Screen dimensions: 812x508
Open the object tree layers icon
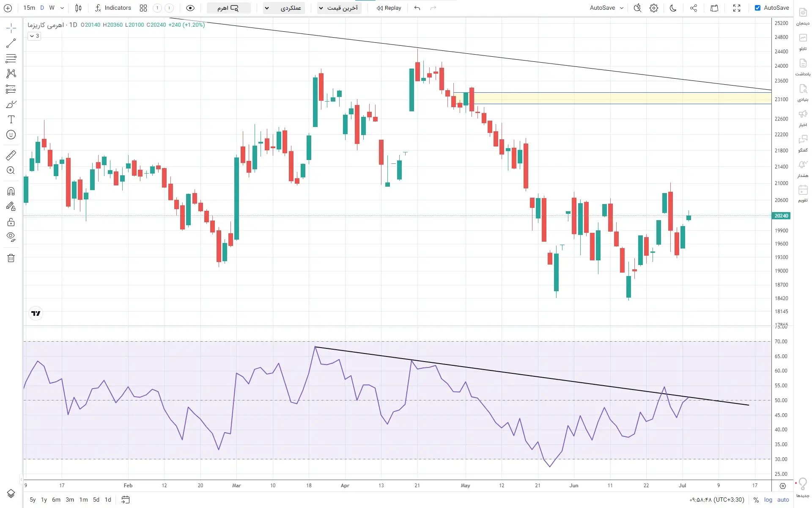click(x=11, y=494)
